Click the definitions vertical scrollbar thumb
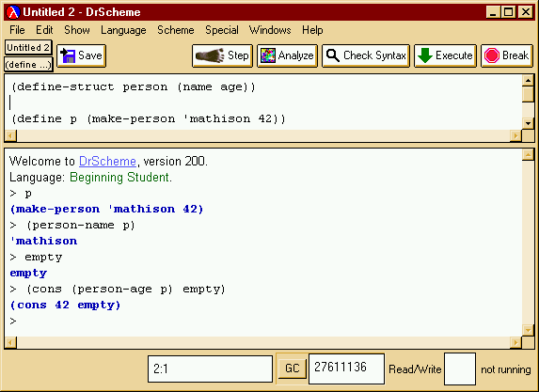The height and width of the screenshot is (392, 539). [528, 95]
